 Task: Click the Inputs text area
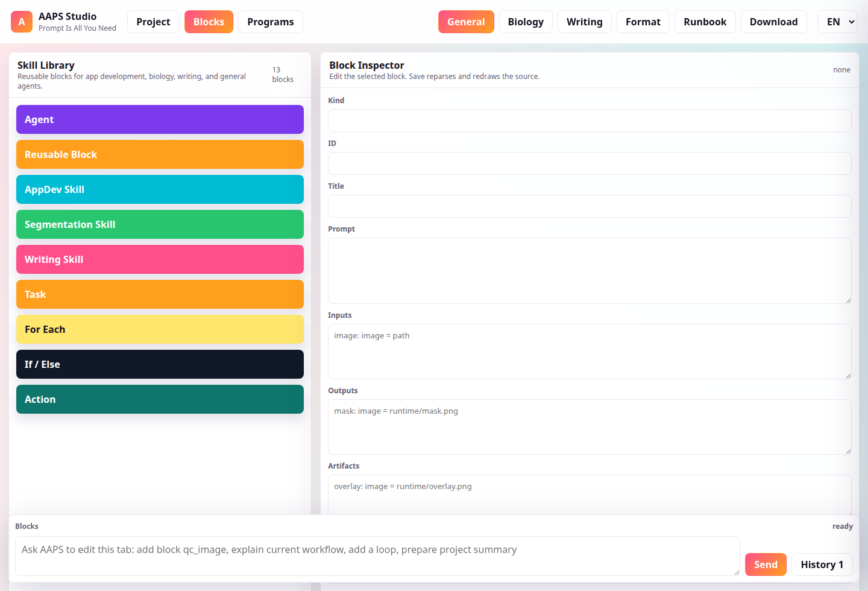coord(590,352)
